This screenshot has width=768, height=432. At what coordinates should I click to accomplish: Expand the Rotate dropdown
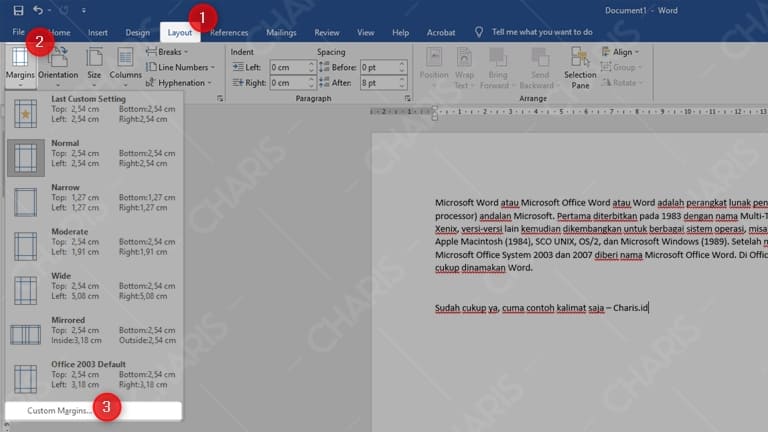click(x=622, y=83)
